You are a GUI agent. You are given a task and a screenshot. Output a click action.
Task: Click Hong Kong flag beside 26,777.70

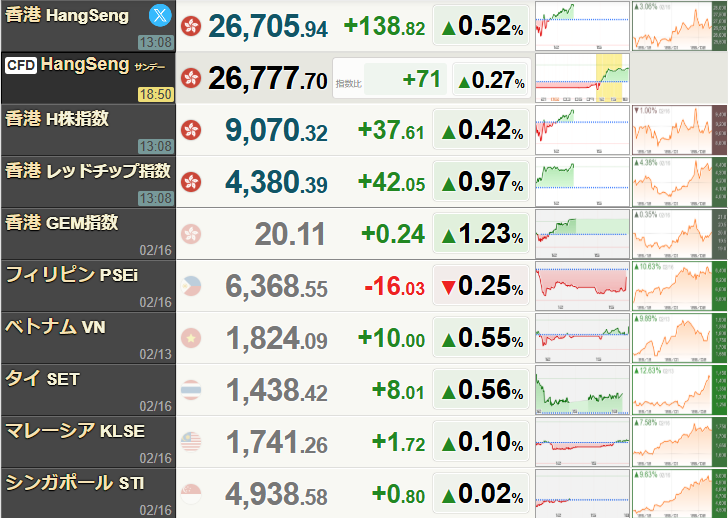pos(191,78)
